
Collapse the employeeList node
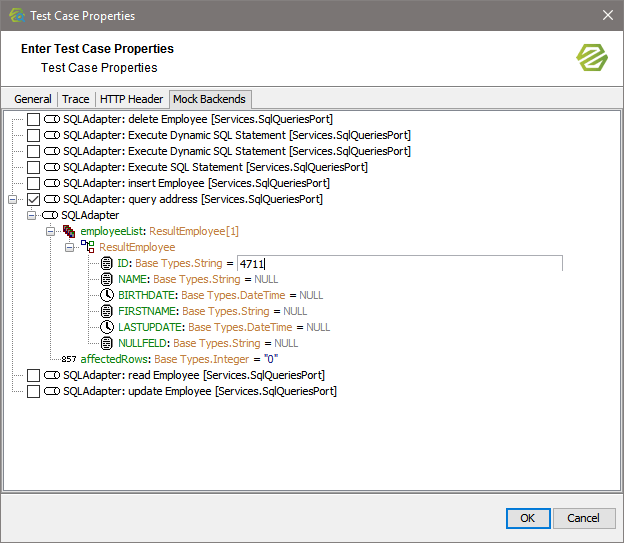click(51, 231)
